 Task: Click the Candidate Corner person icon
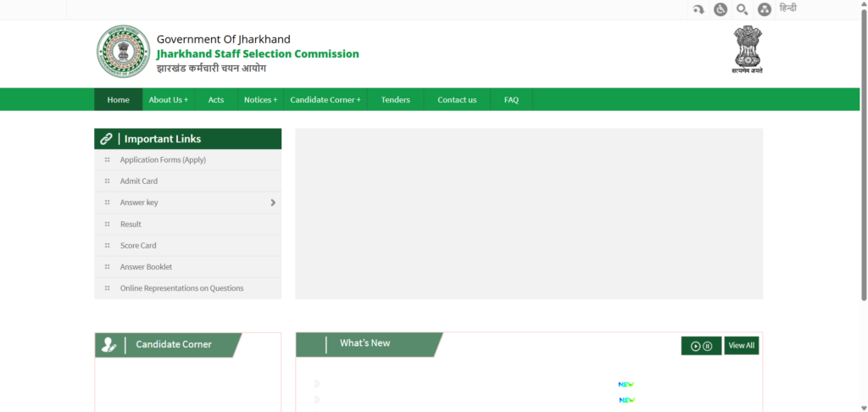[108, 345]
